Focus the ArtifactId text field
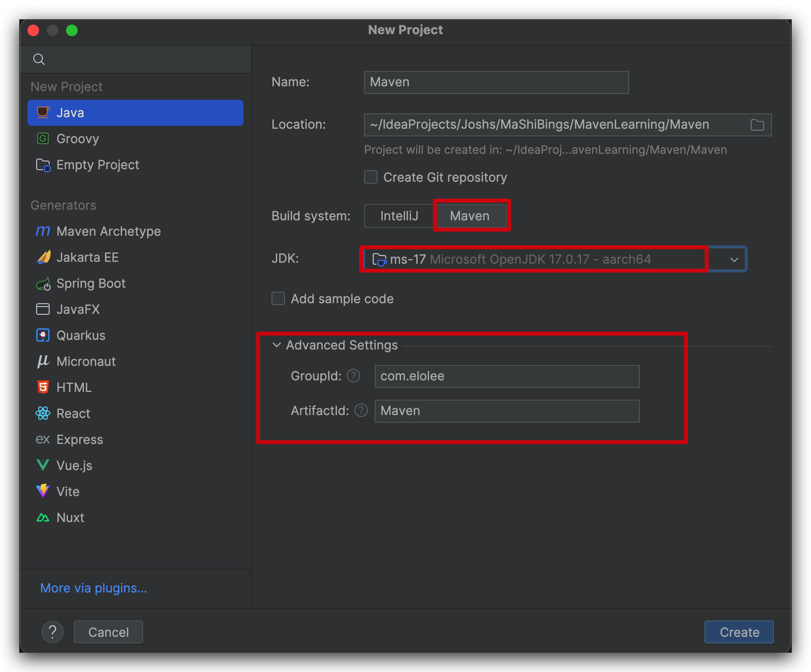The height and width of the screenshot is (672, 811). [x=507, y=411]
